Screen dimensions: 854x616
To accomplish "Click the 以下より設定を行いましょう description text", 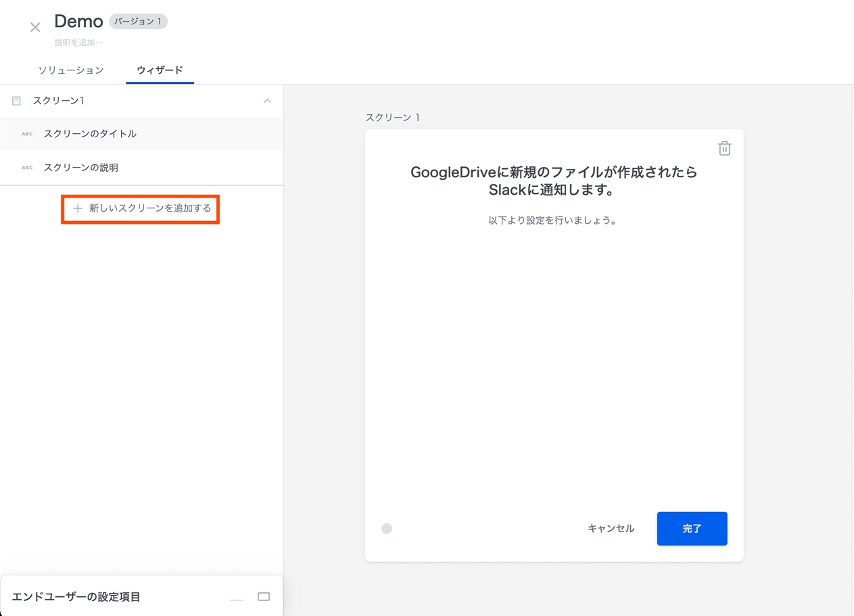I will [552, 220].
